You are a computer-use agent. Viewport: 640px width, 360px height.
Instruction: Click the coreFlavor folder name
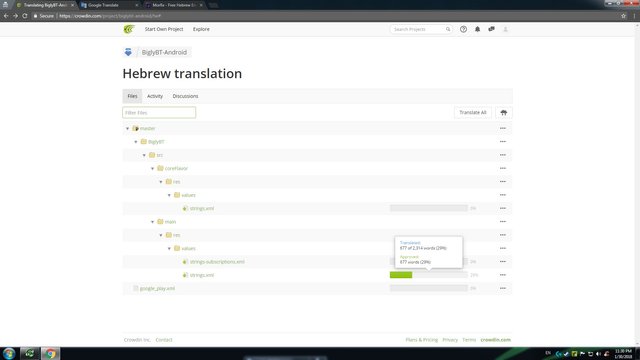pos(176,168)
